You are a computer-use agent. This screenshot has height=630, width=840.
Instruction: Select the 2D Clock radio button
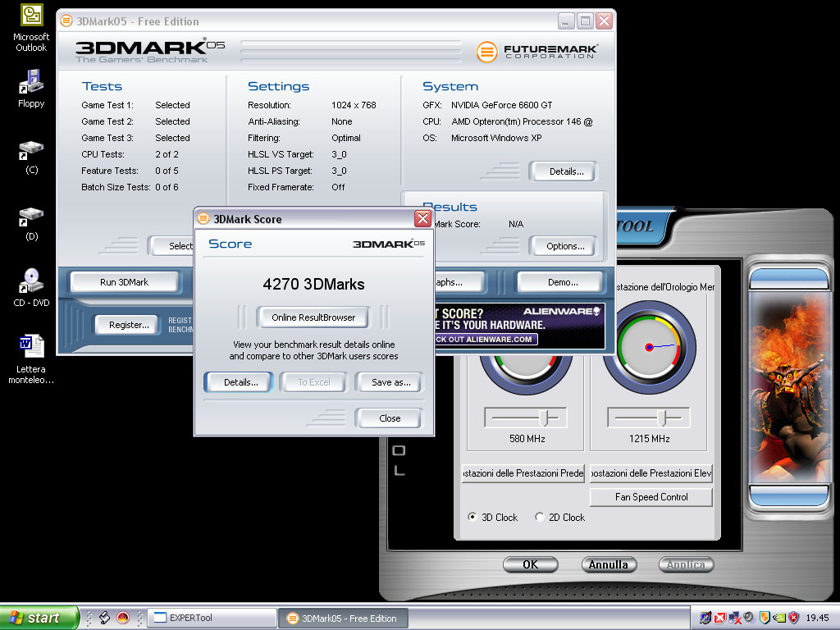(540, 517)
